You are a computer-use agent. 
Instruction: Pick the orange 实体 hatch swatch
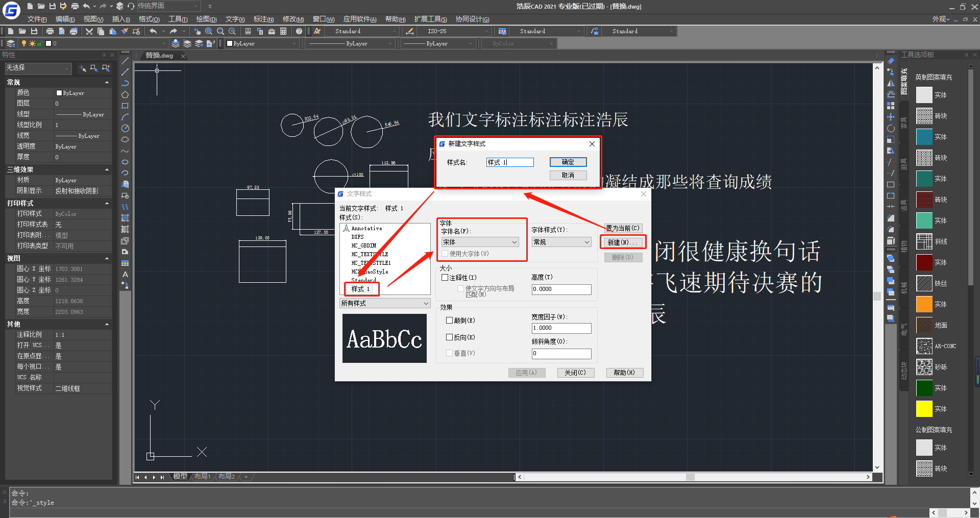coord(924,304)
